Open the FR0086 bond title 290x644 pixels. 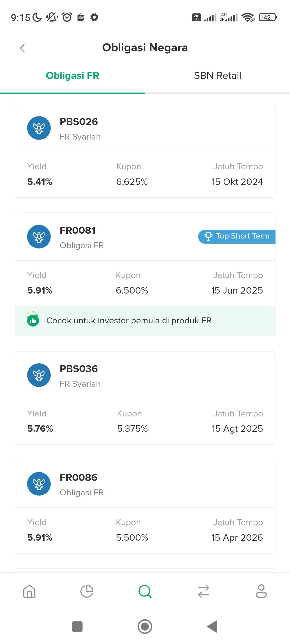click(x=78, y=477)
